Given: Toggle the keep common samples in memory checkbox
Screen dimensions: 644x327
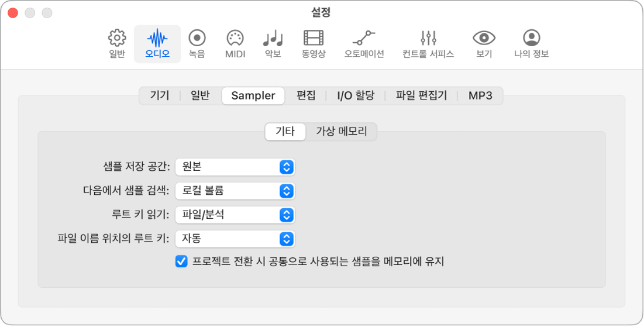Looking at the screenshot, I should [x=181, y=261].
